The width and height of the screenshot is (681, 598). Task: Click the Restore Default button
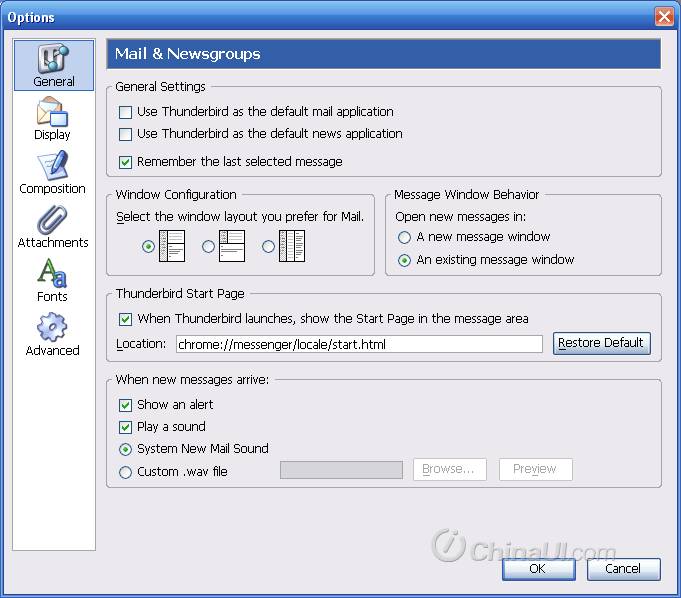(x=601, y=343)
